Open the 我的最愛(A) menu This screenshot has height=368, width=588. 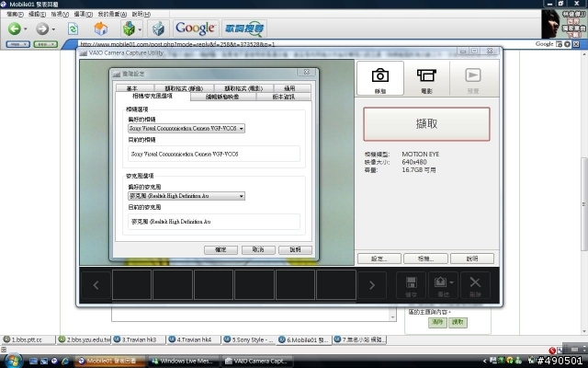click(112, 15)
